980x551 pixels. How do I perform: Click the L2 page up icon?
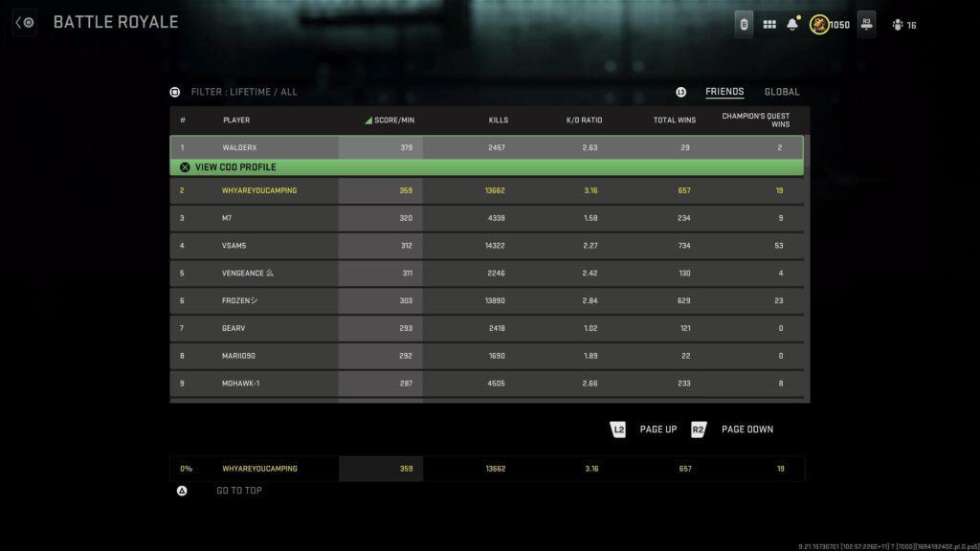[617, 430]
